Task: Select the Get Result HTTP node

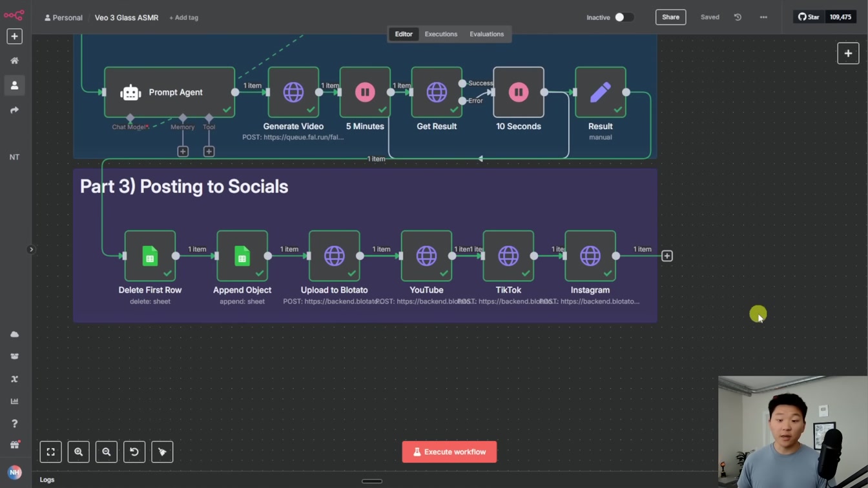Action: pos(437,92)
